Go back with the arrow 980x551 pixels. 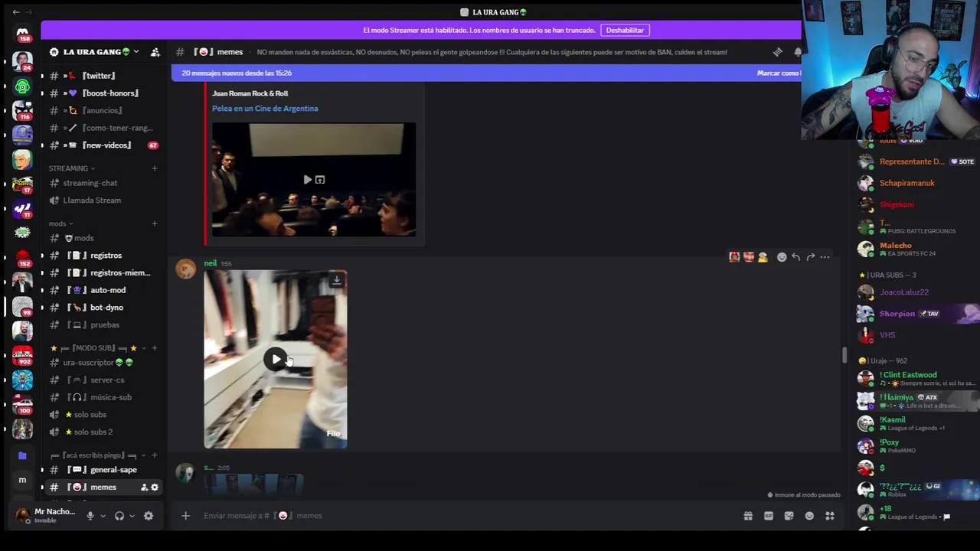16,12
